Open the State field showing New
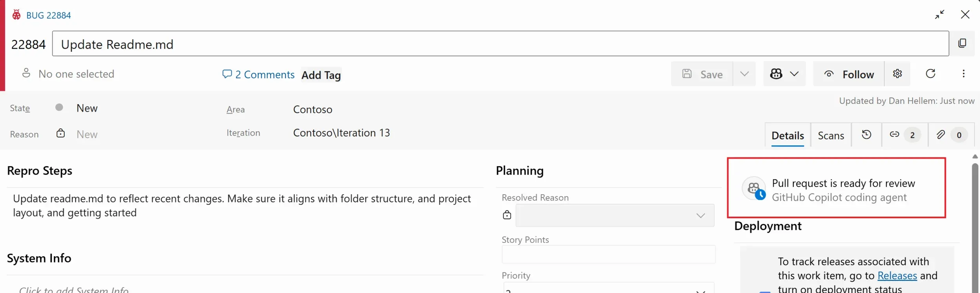 [x=87, y=108]
